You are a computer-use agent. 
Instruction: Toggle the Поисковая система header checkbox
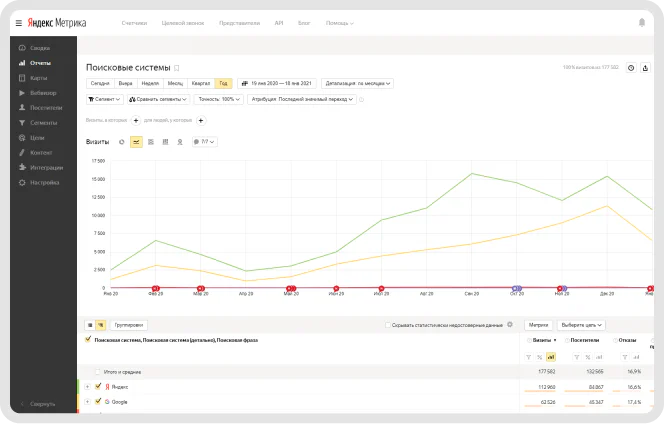tap(88, 339)
